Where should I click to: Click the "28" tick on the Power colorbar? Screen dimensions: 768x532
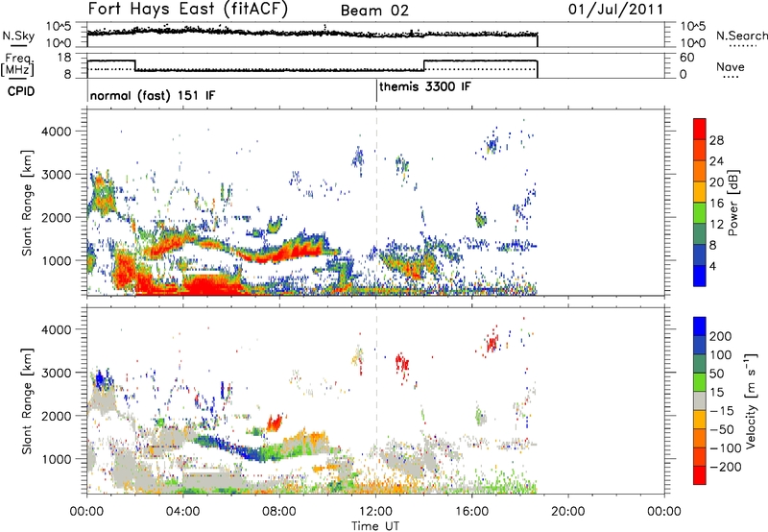[x=716, y=140]
